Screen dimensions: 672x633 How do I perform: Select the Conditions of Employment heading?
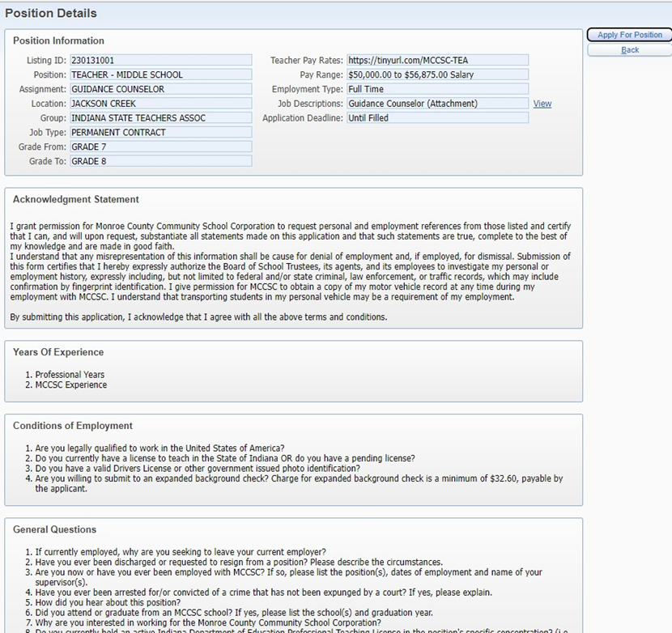click(73, 426)
